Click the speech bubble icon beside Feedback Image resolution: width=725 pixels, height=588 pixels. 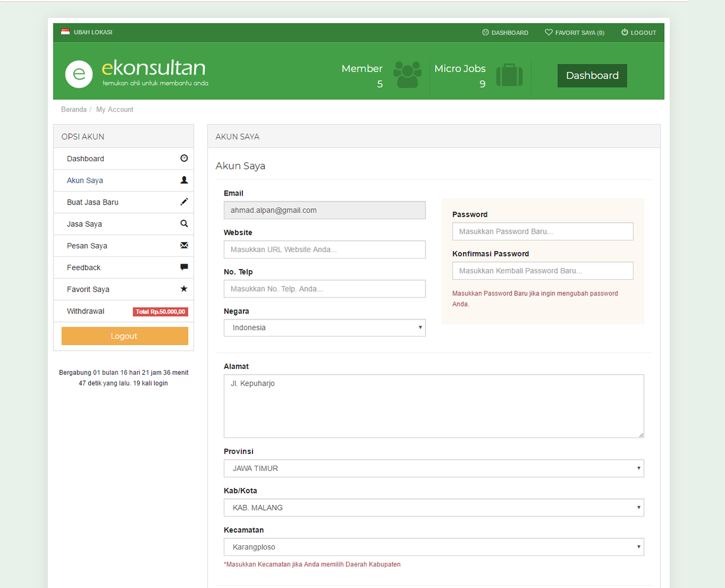tap(184, 267)
